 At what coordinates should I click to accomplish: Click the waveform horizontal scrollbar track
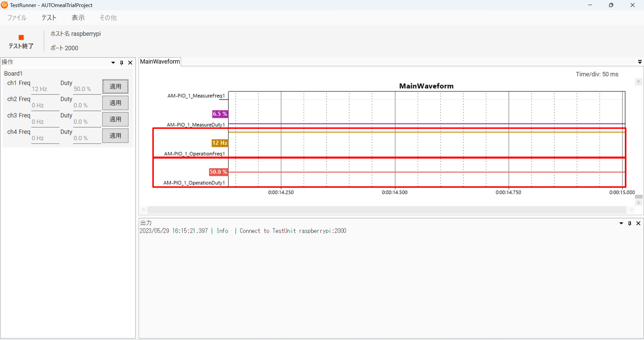pyautogui.click(x=387, y=210)
